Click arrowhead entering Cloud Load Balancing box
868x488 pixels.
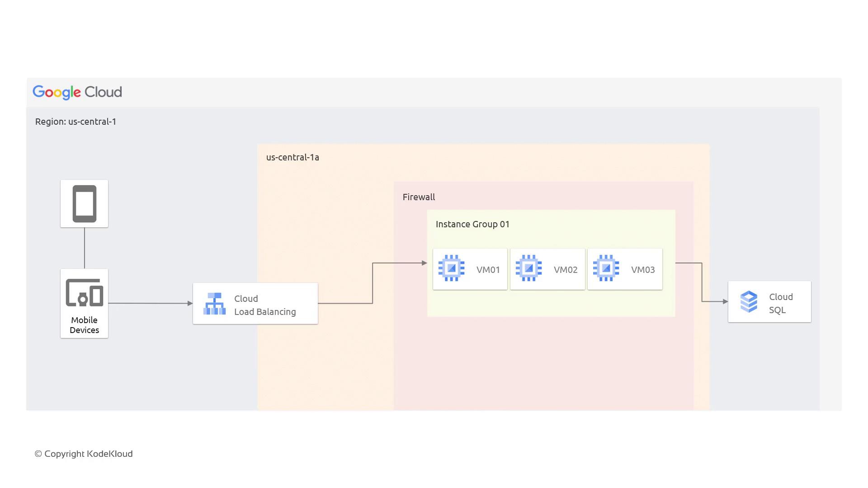click(190, 303)
